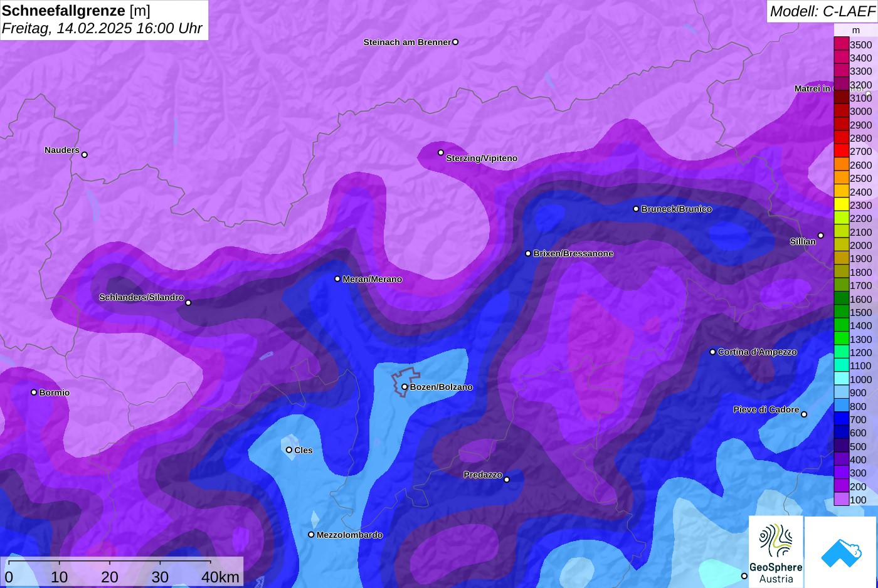Screen dimensions: 878x588
Task: Select the Mezzolombardo location marker
Action: point(311,535)
